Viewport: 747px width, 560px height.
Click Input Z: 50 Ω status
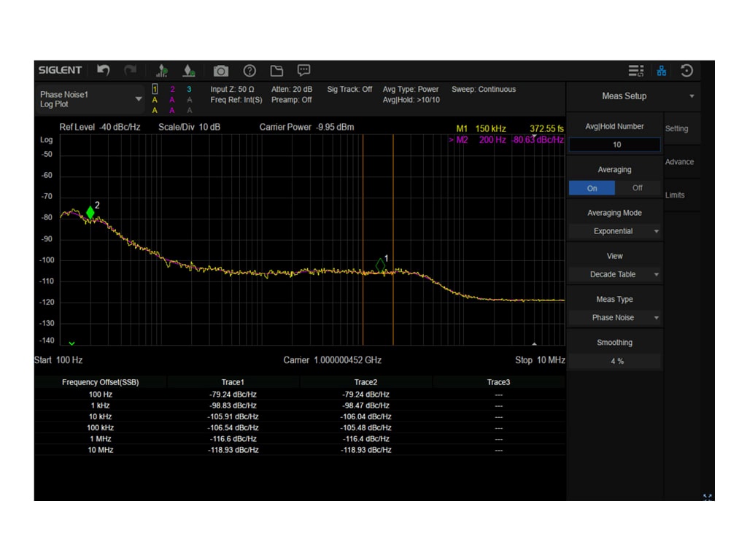(x=232, y=90)
